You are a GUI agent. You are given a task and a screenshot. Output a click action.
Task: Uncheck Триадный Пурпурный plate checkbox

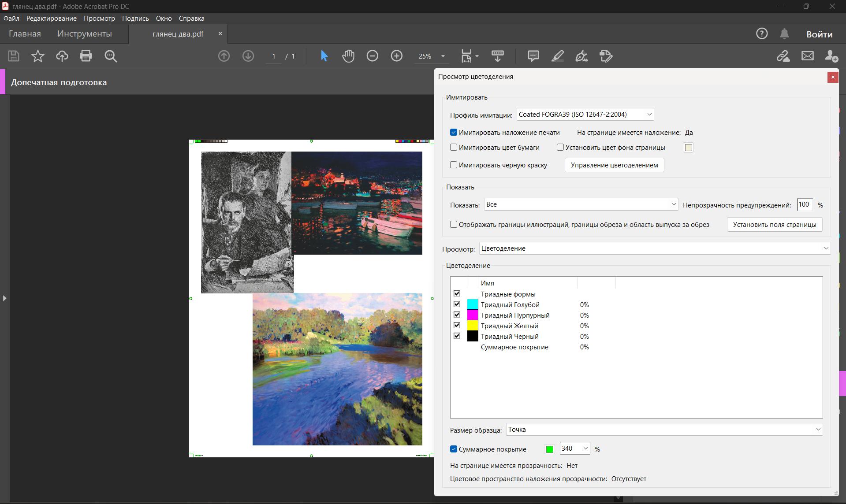(457, 315)
